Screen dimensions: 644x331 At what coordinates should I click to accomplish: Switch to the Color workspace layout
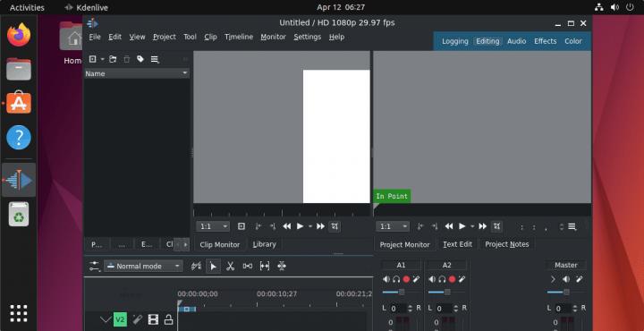coord(573,41)
